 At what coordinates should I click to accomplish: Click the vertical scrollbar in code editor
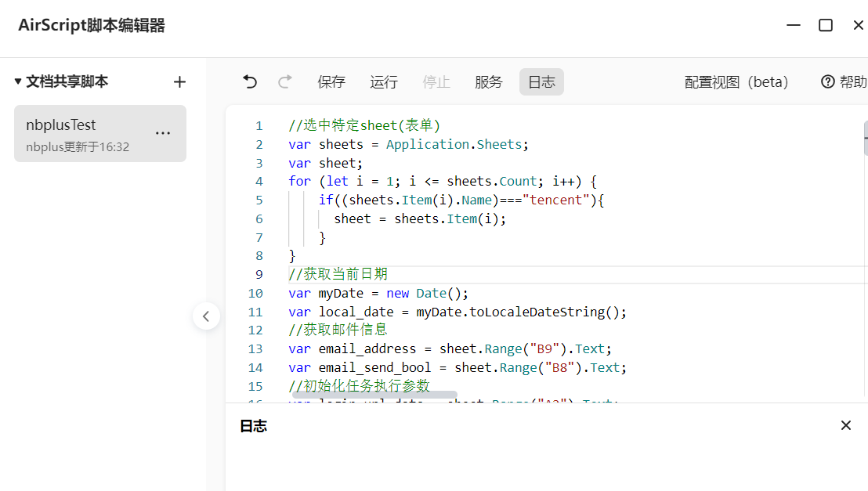[x=866, y=139]
